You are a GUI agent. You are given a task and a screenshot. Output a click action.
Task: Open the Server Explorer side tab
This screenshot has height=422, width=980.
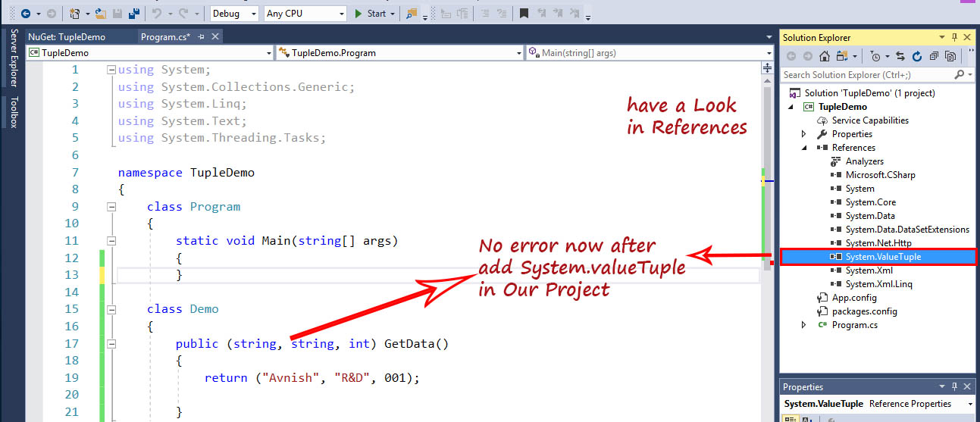click(13, 58)
